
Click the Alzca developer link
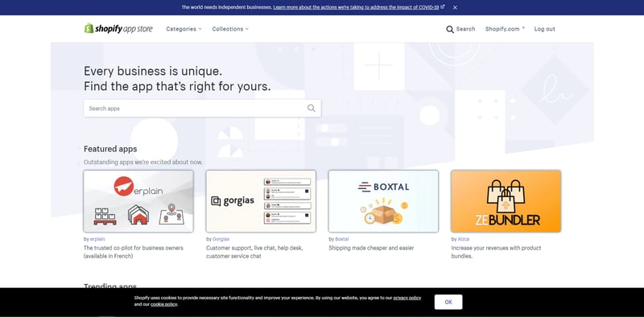(x=464, y=239)
